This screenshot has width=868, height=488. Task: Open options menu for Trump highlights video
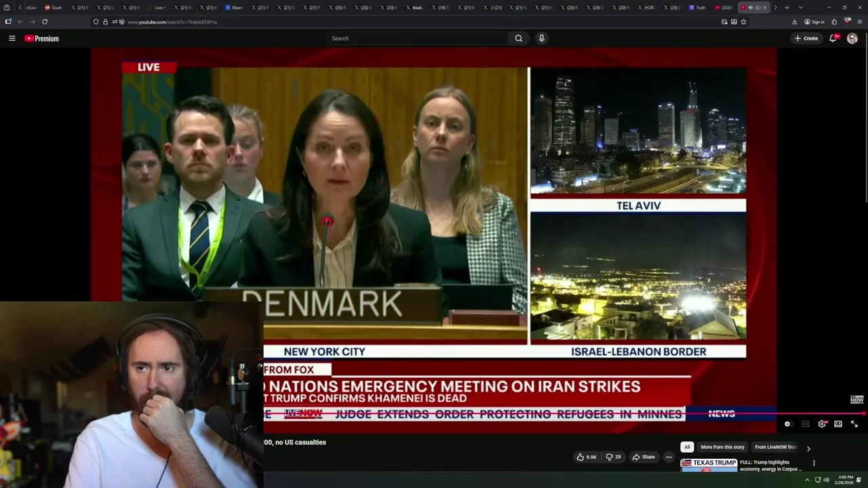coord(814,463)
